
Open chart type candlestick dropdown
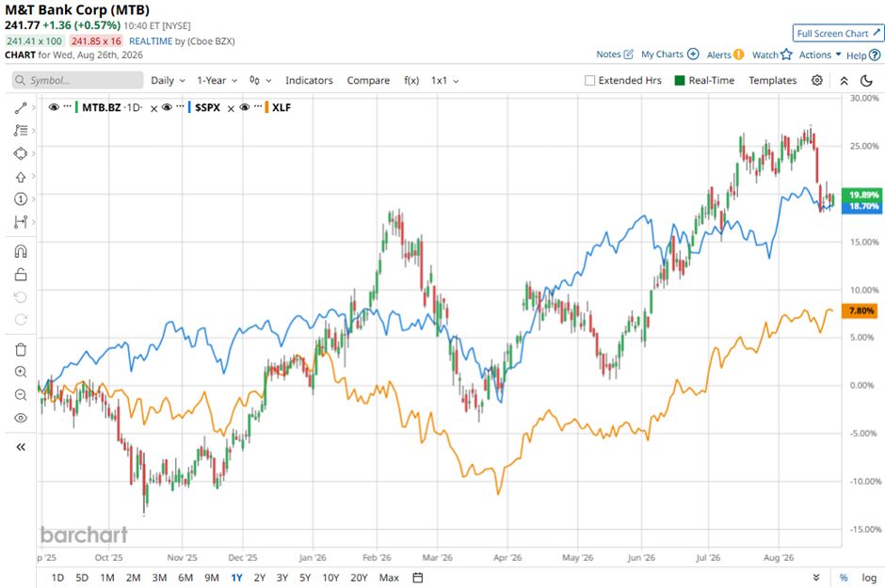(x=260, y=81)
